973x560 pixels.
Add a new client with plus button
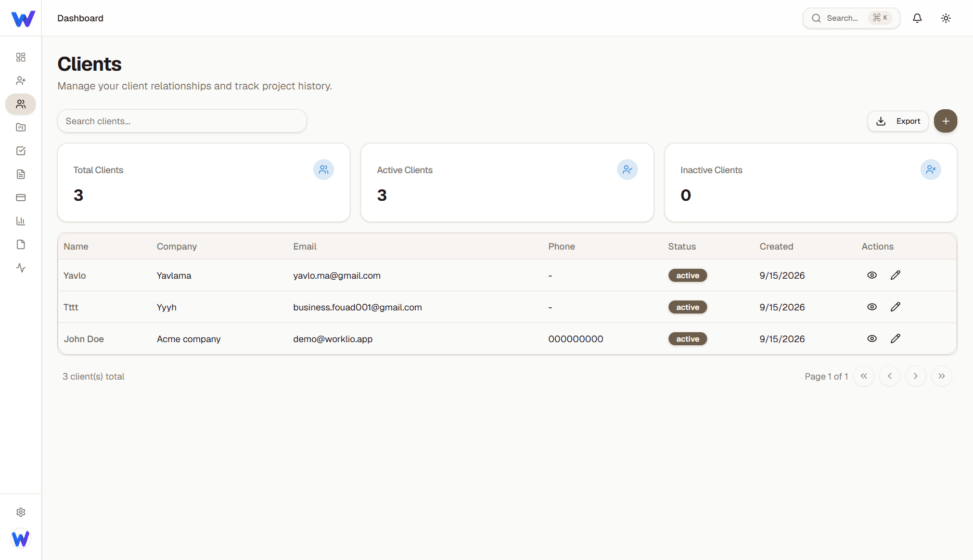click(946, 121)
